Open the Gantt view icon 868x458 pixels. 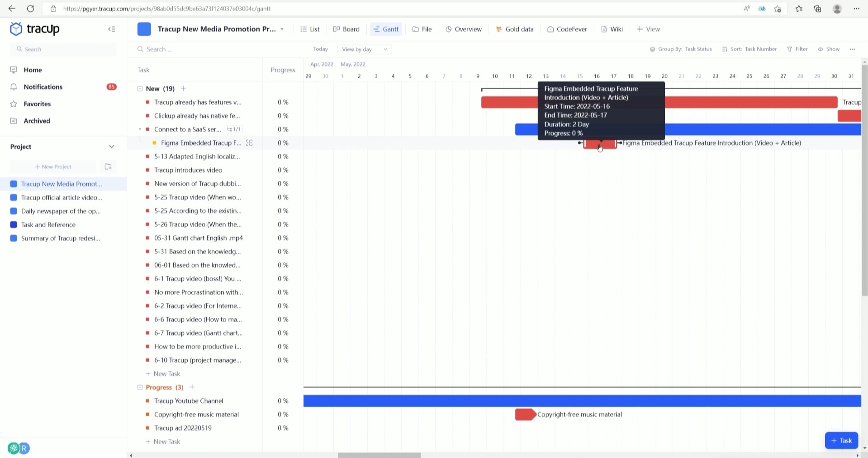click(x=377, y=29)
